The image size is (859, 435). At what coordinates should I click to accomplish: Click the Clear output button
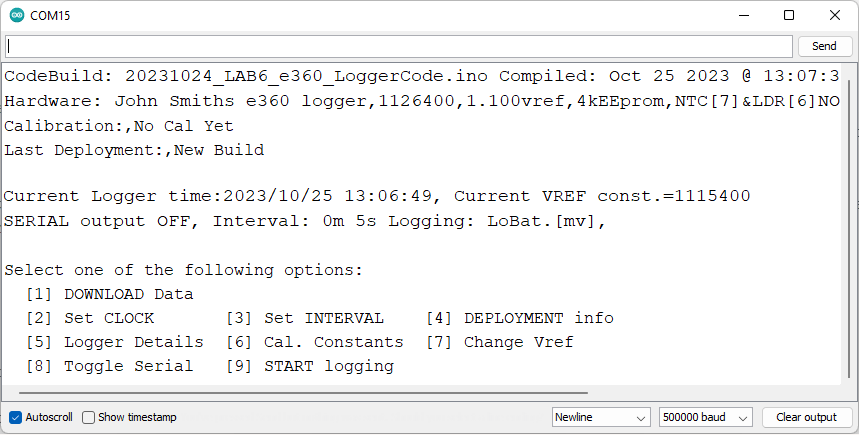pos(807,417)
